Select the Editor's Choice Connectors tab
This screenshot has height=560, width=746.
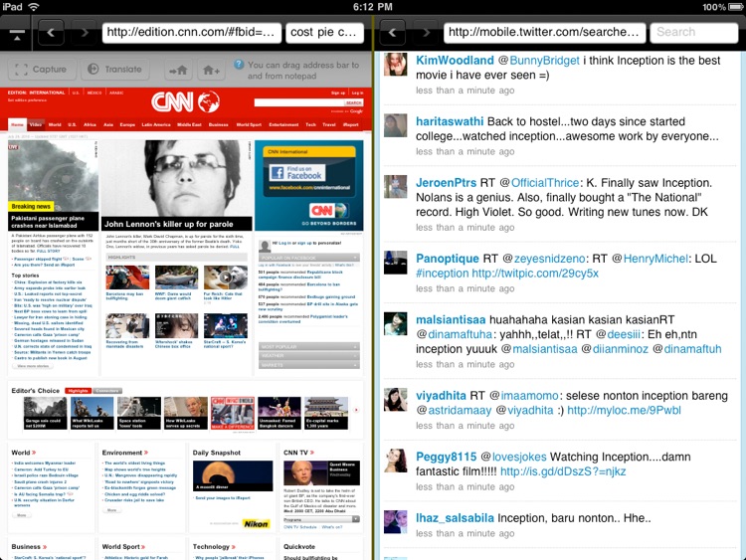point(107,391)
